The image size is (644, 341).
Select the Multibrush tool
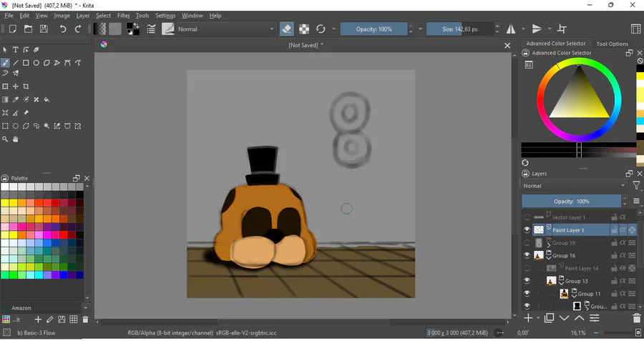coord(16,73)
